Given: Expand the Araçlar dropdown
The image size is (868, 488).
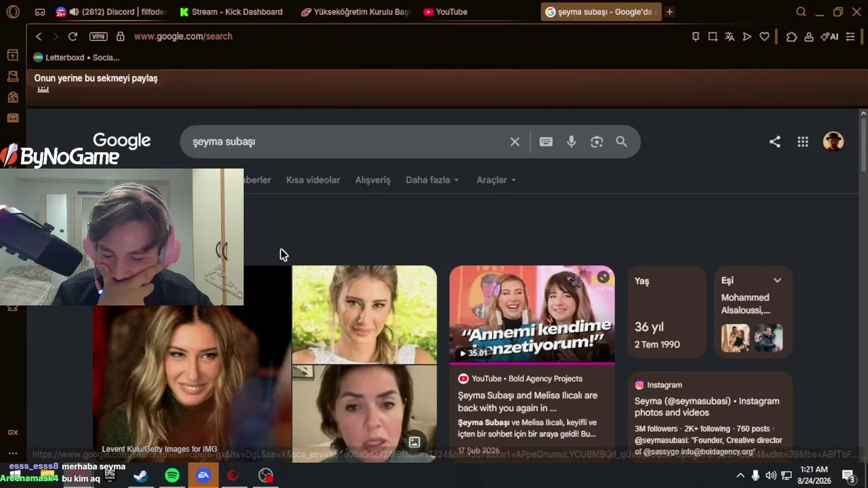Looking at the screenshot, I should tap(496, 180).
